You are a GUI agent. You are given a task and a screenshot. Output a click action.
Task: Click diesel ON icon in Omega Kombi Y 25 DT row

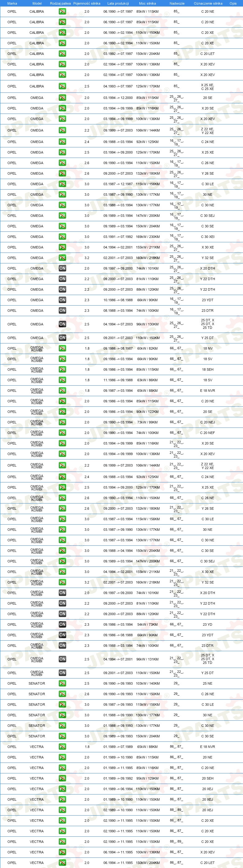point(62,673)
